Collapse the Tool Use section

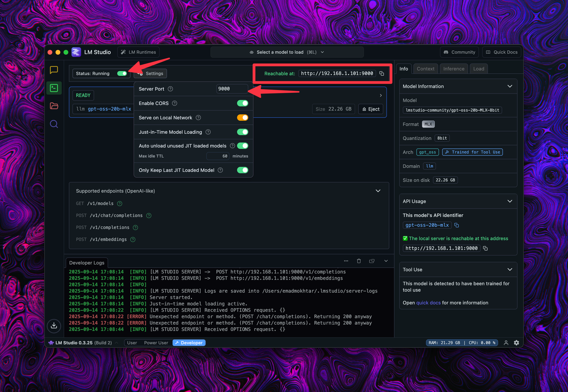pyautogui.click(x=510, y=269)
